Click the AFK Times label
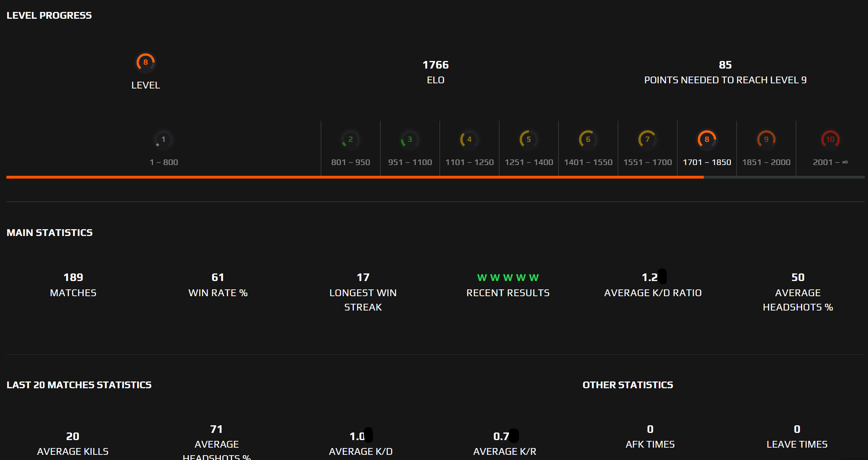The height and width of the screenshot is (460, 868). pyautogui.click(x=650, y=444)
